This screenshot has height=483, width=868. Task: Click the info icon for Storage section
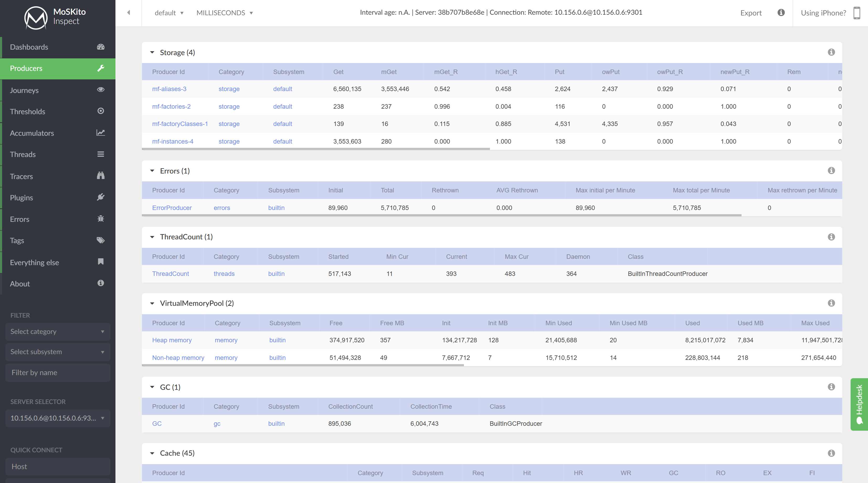tap(831, 52)
